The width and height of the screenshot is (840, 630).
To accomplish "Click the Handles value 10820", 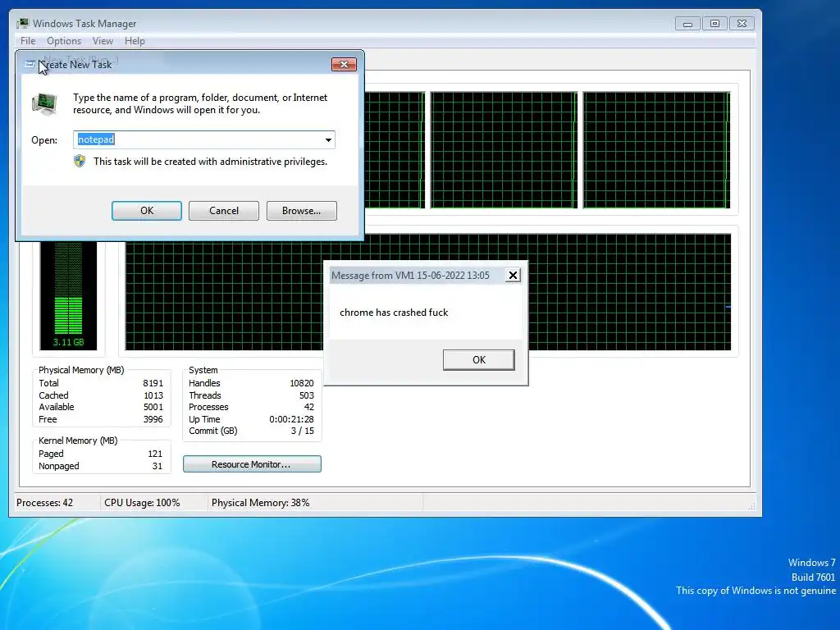I will pyautogui.click(x=302, y=383).
